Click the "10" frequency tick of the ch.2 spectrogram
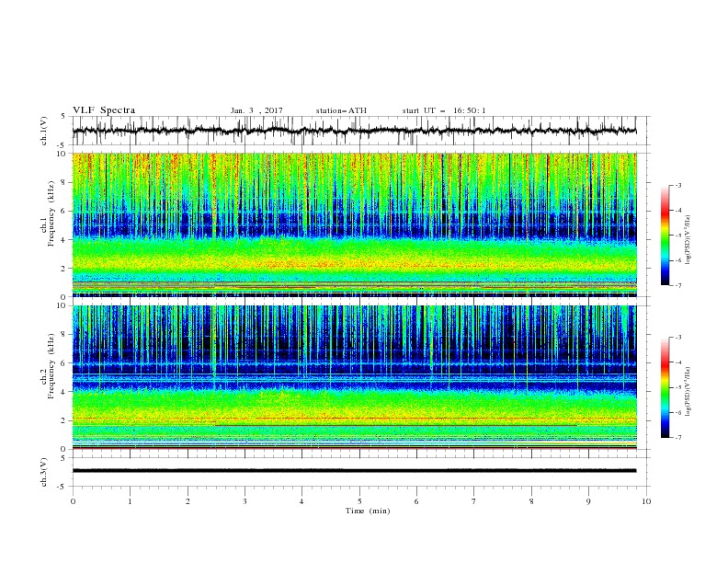The height and width of the screenshot is (563, 728). (x=63, y=305)
